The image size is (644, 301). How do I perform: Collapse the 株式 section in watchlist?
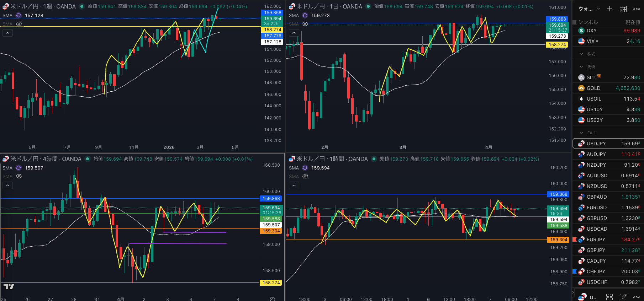click(581, 54)
